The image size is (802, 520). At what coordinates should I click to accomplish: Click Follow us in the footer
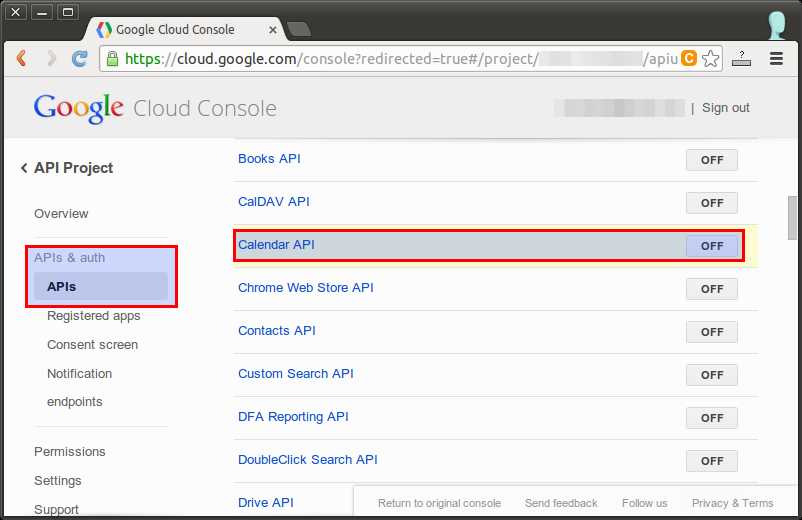coord(644,503)
